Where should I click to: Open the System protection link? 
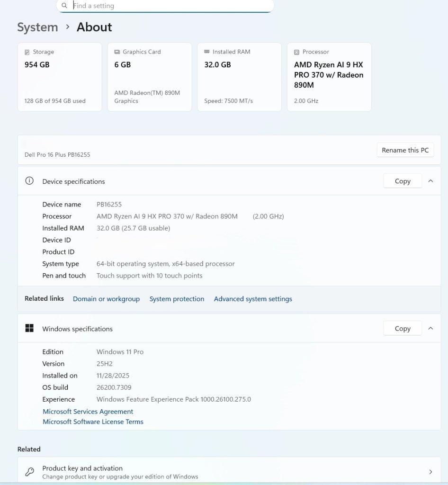[x=177, y=299]
